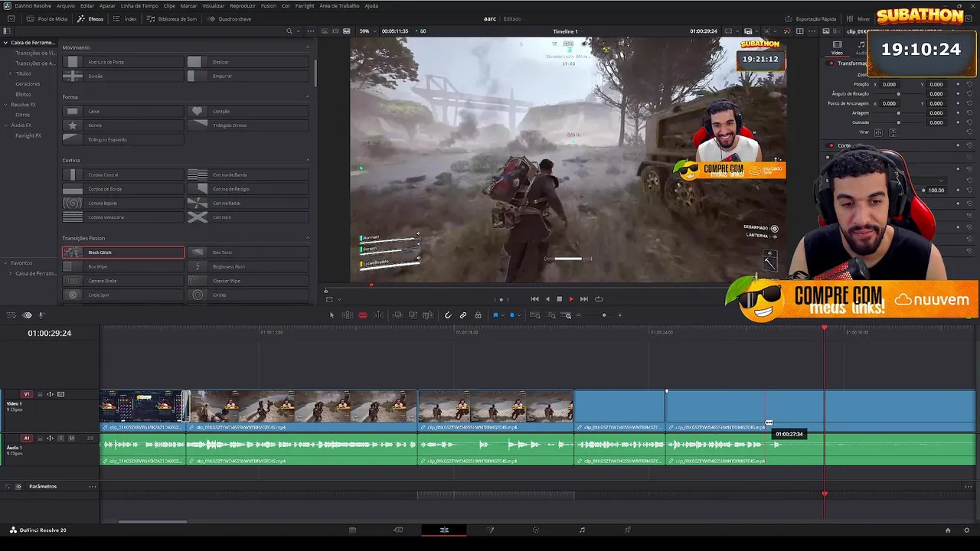Viewport: 980px width, 551px height.
Task: Open the Índex panel
Action: [x=126, y=19]
